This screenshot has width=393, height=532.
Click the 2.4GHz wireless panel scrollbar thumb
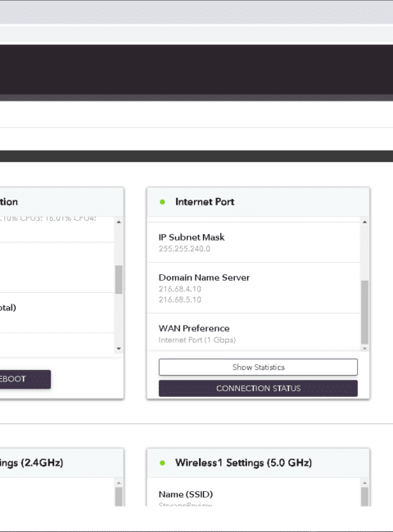pos(119,497)
